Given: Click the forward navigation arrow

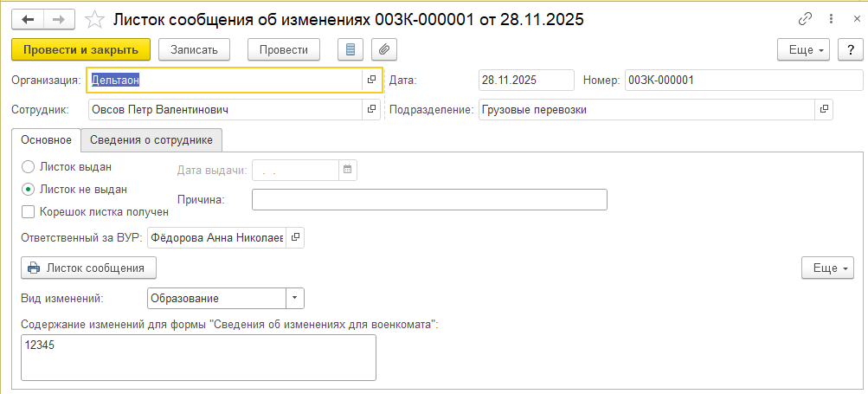Looking at the screenshot, I should [59, 19].
